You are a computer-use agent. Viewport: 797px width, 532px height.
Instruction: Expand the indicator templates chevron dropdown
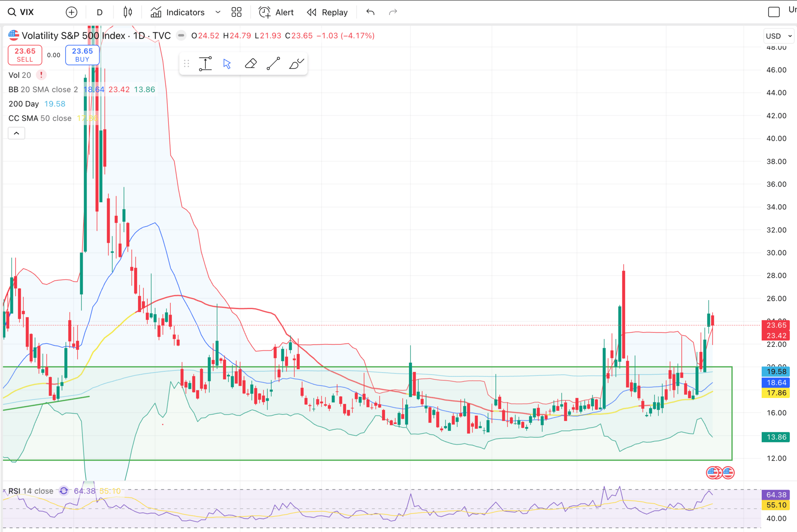coord(218,12)
